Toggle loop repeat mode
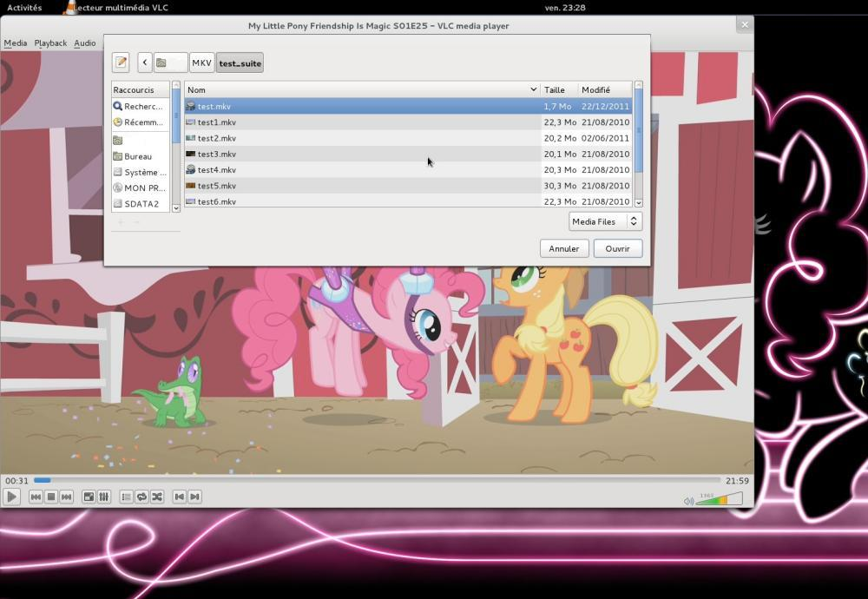 [141, 497]
